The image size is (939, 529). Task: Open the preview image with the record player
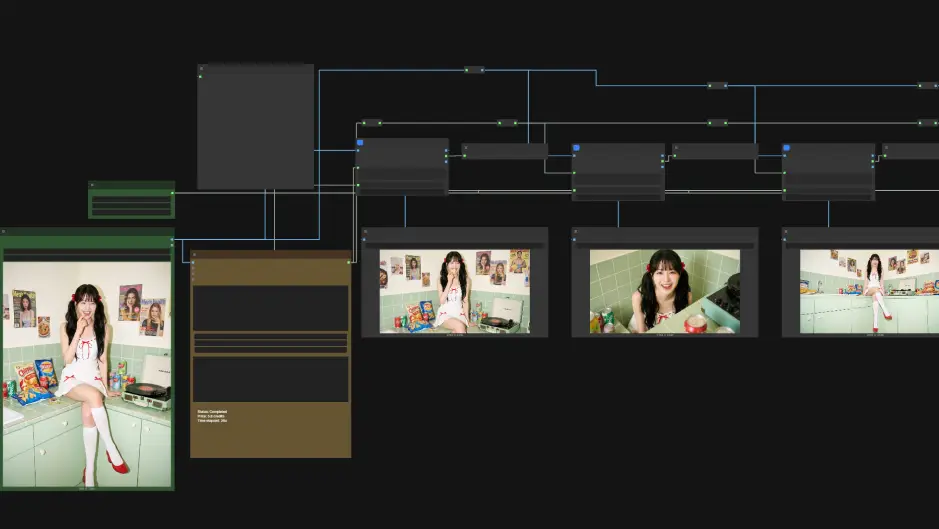[x=455, y=291]
